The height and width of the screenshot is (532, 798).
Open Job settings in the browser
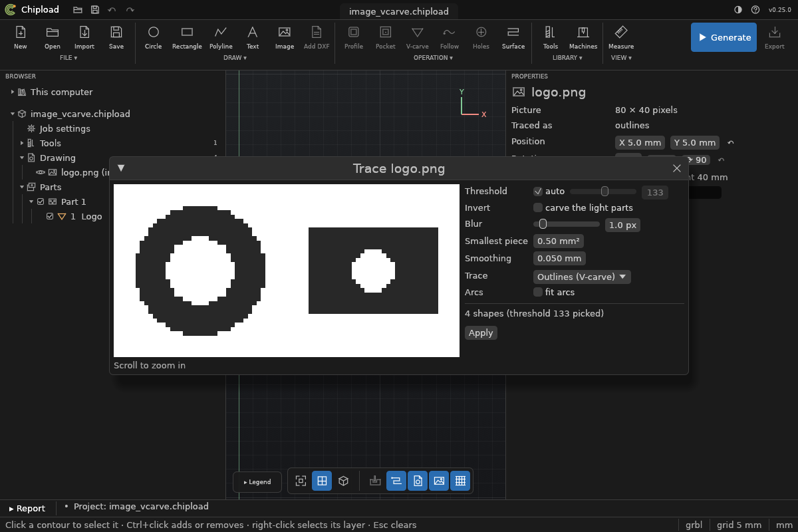65,128
